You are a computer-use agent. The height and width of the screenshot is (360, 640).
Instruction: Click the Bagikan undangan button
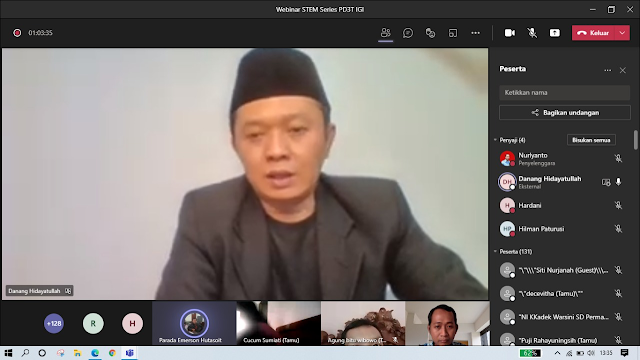point(565,113)
